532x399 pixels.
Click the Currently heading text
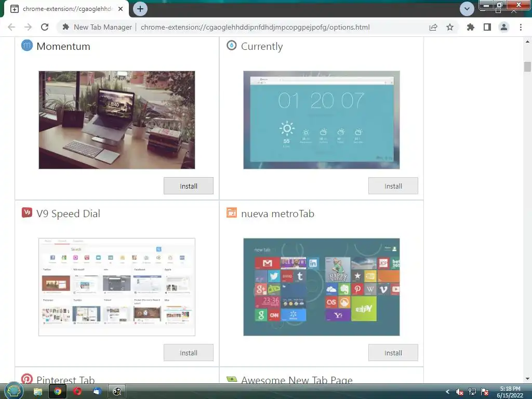coord(262,46)
